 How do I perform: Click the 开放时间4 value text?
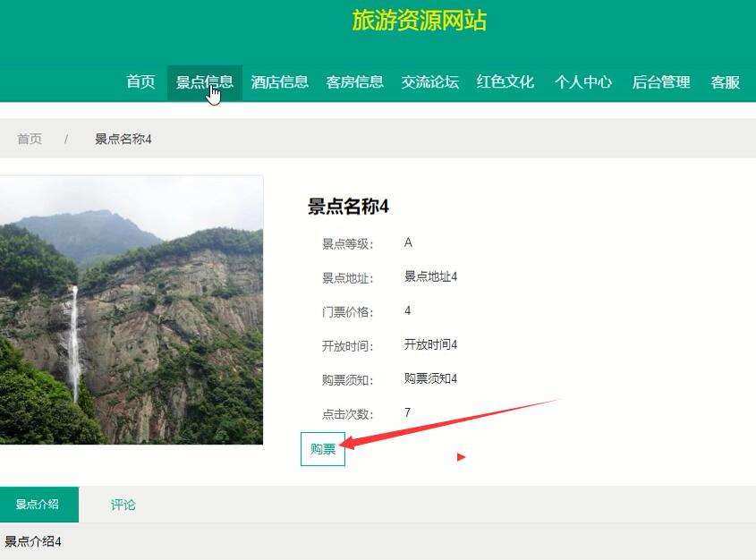pos(430,344)
